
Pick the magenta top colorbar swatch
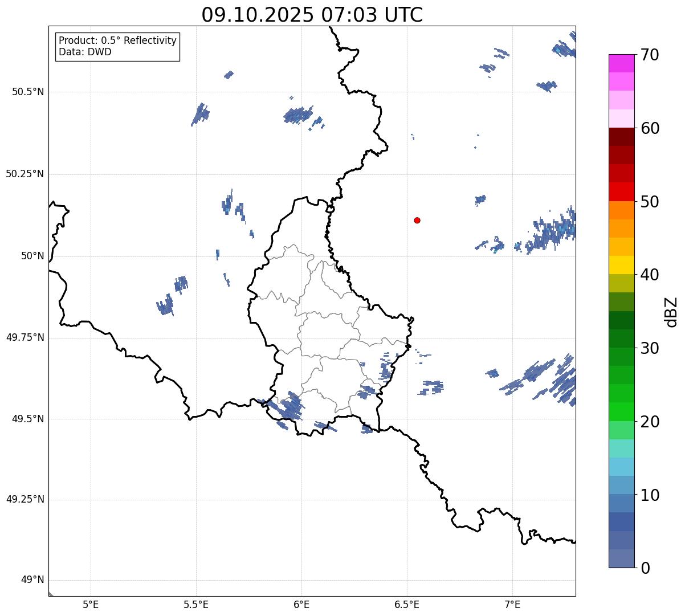pos(621,63)
